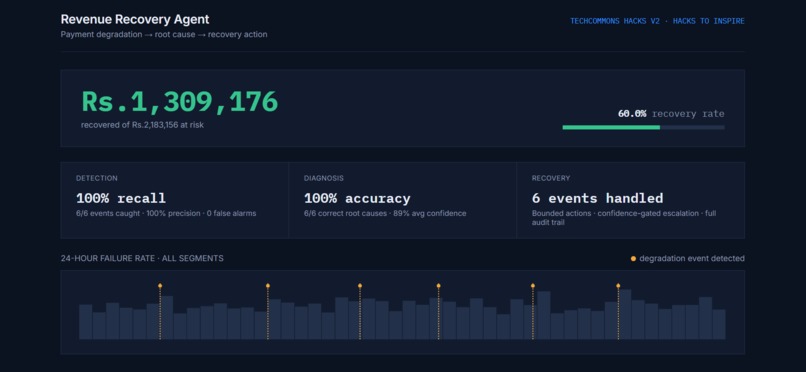
Task: Click the DETECTION heading
Action: (97, 178)
